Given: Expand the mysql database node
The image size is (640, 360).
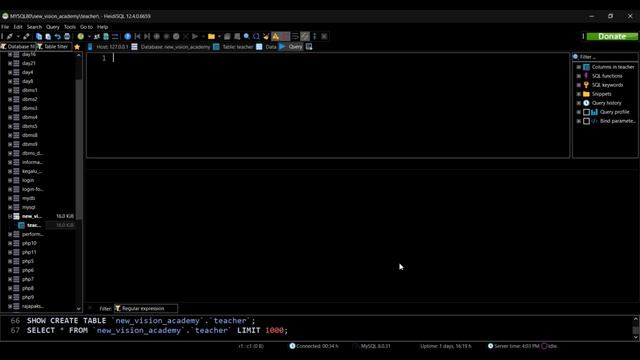Looking at the screenshot, I should [x=10, y=207].
